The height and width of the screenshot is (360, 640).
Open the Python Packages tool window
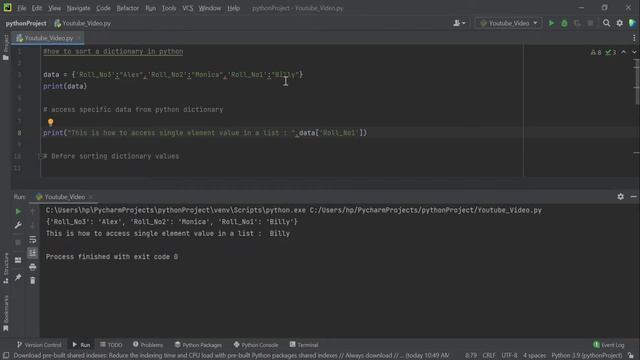(198, 345)
